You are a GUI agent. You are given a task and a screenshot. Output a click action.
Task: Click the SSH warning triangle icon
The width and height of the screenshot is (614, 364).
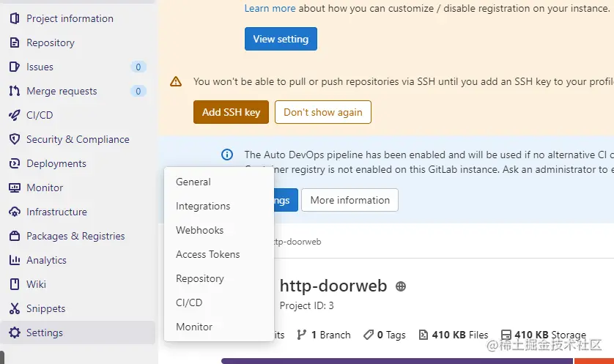[176, 81]
